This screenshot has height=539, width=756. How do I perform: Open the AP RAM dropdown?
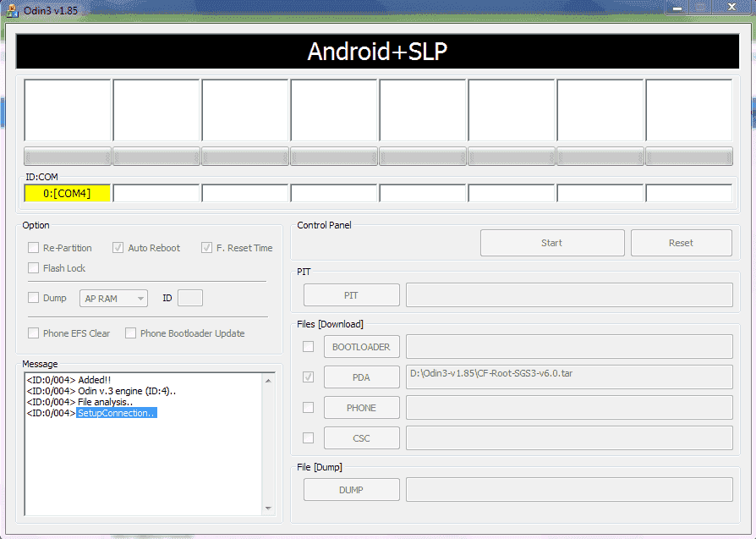click(113, 298)
